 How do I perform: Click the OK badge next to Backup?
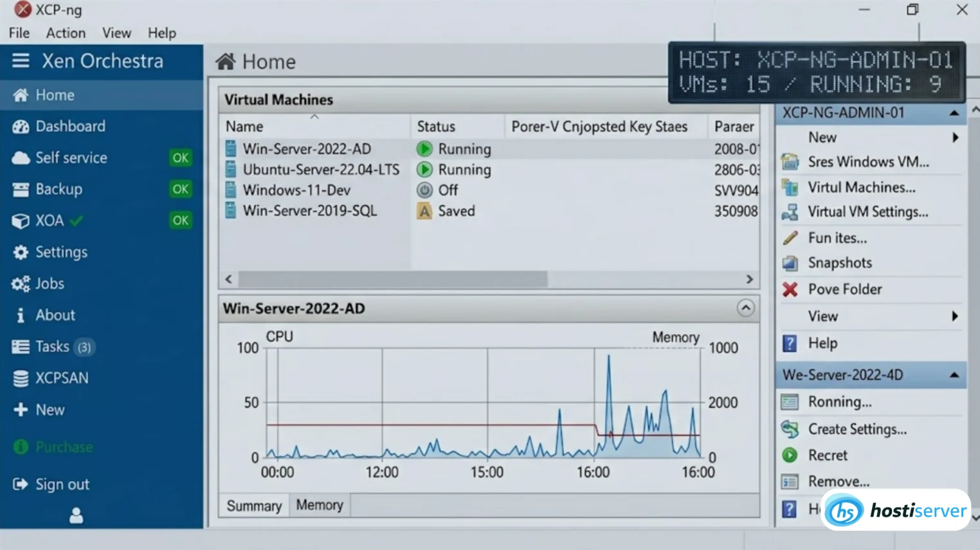[x=180, y=189]
